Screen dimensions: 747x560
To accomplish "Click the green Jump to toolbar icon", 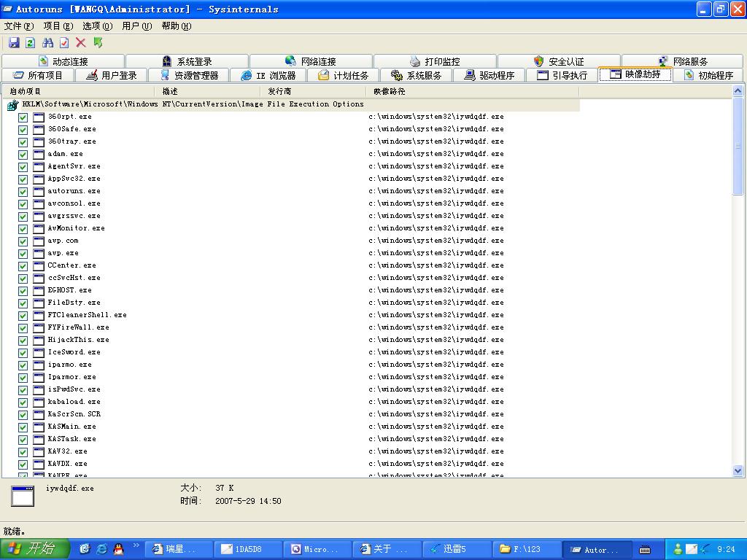I will pyautogui.click(x=98, y=43).
